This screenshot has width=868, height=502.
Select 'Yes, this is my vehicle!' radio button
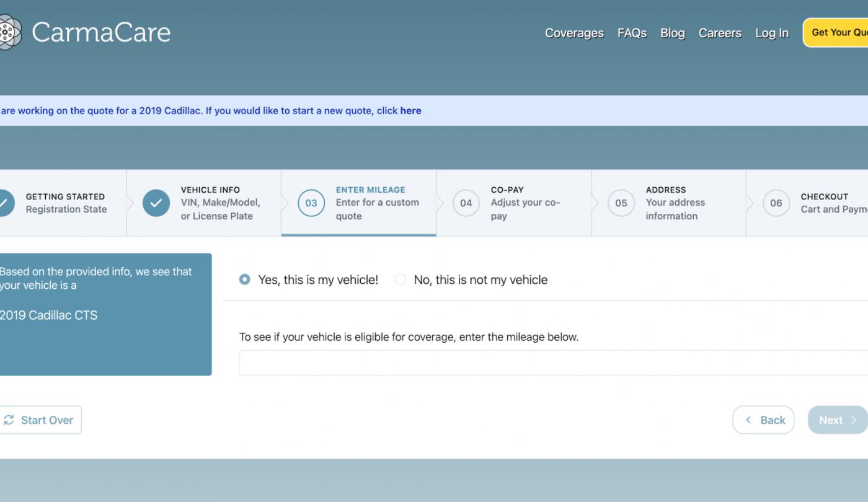click(245, 280)
